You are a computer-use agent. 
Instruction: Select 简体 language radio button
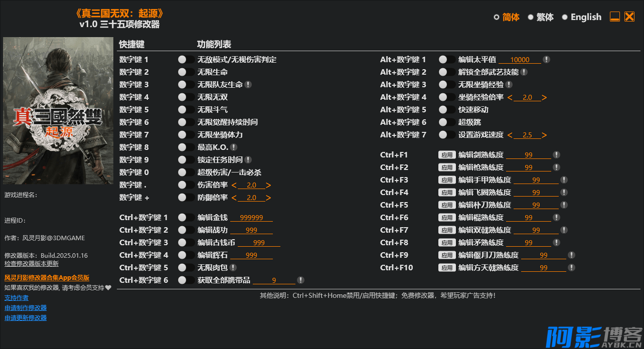[497, 17]
